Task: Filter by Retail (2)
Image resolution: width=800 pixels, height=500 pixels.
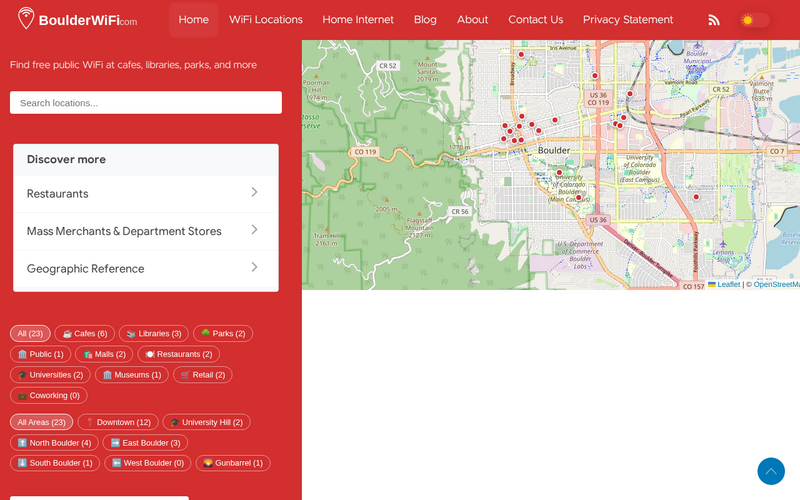Action: click(x=203, y=374)
